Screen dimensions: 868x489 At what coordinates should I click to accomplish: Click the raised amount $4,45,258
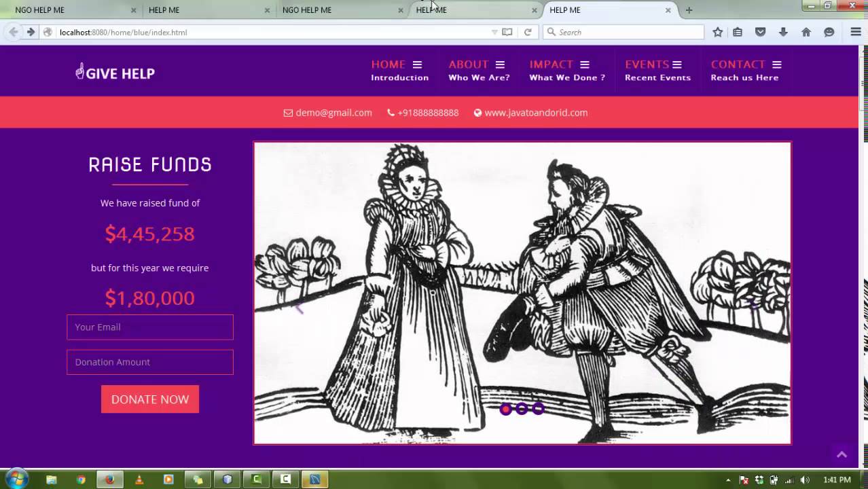coord(149,234)
